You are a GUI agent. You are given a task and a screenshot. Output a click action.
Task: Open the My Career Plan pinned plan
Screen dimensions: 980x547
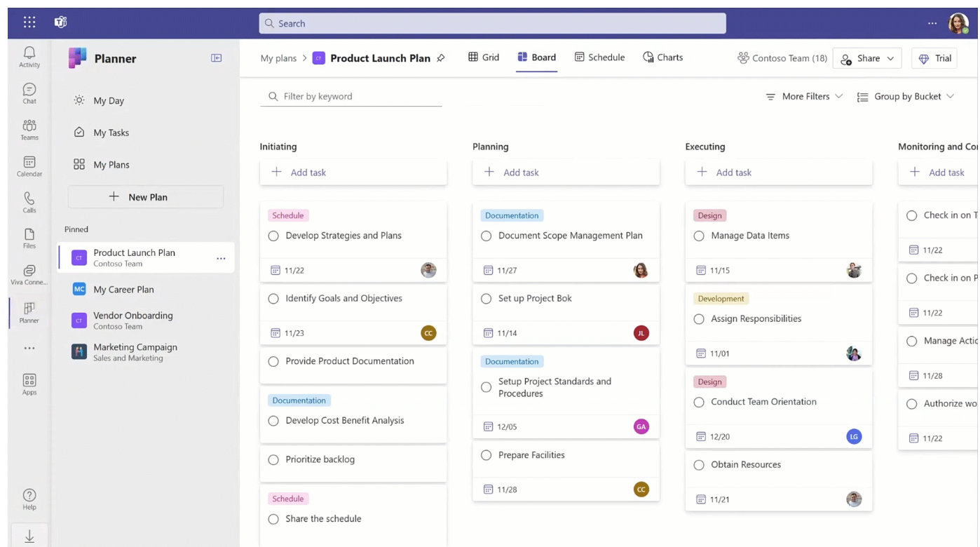pyautogui.click(x=146, y=289)
